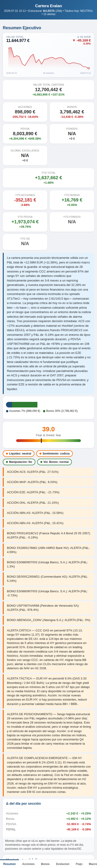Tap the Vol. Bonos: normal badge
Viewport: 97px width, 868px height.
(x=54, y=462)
